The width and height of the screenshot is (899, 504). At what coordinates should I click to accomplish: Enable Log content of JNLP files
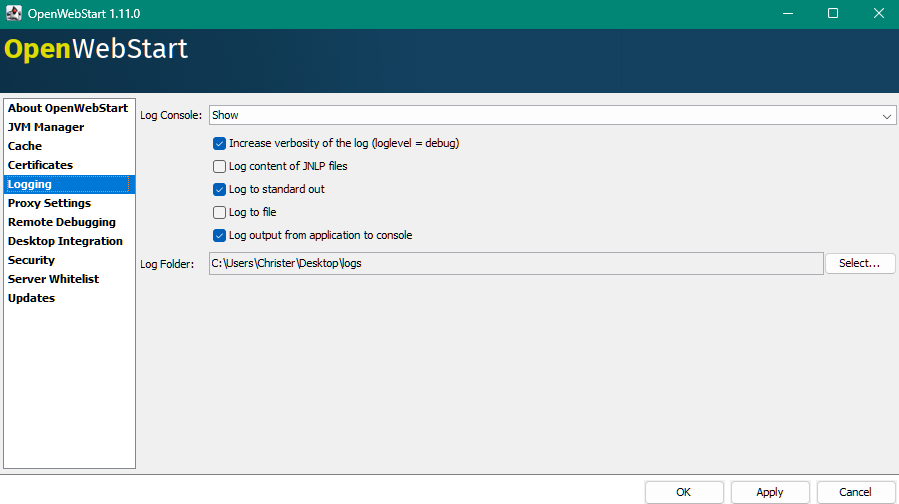[x=219, y=166]
